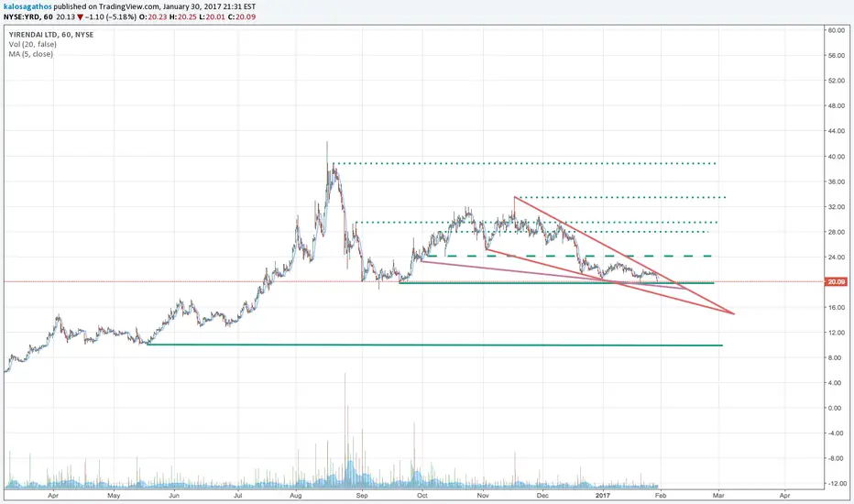Select the dashed green line at 24.00
Screen dimensions: 854x504
569,256
